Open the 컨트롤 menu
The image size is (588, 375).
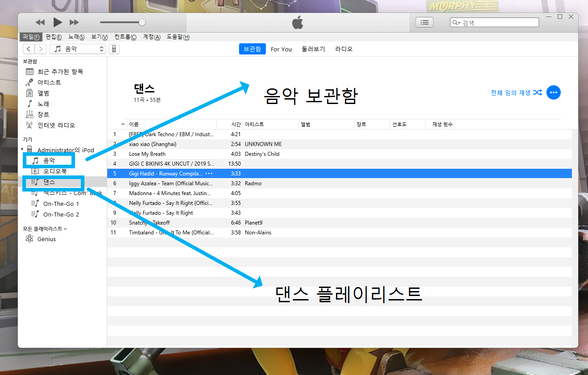coord(125,37)
